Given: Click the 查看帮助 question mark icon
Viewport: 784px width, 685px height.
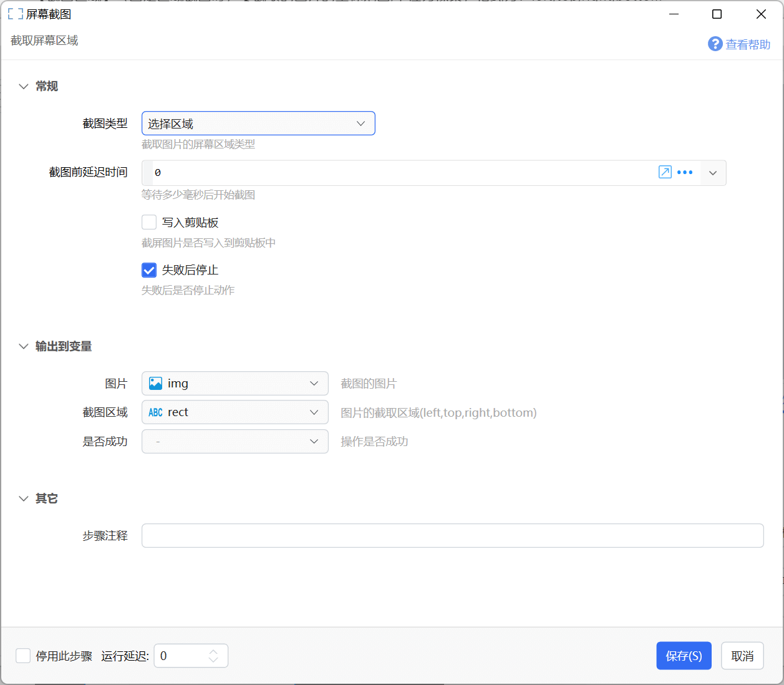Looking at the screenshot, I should click(x=715, y=44).
